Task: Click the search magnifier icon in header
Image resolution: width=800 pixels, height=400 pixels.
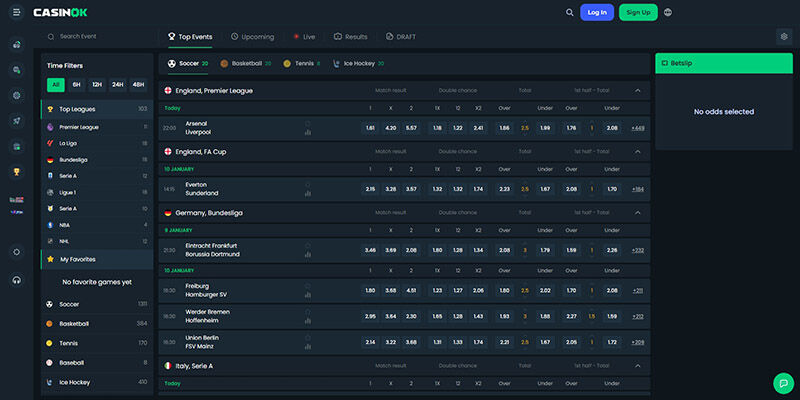Action: 569,12
